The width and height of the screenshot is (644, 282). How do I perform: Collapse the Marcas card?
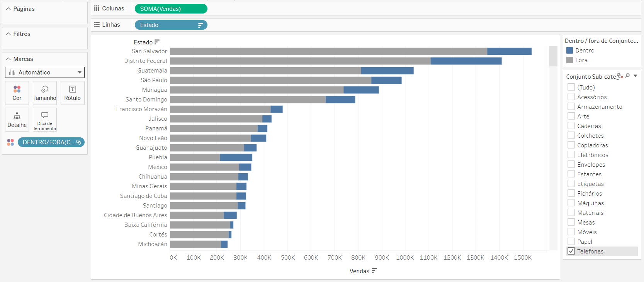(8, 59)
